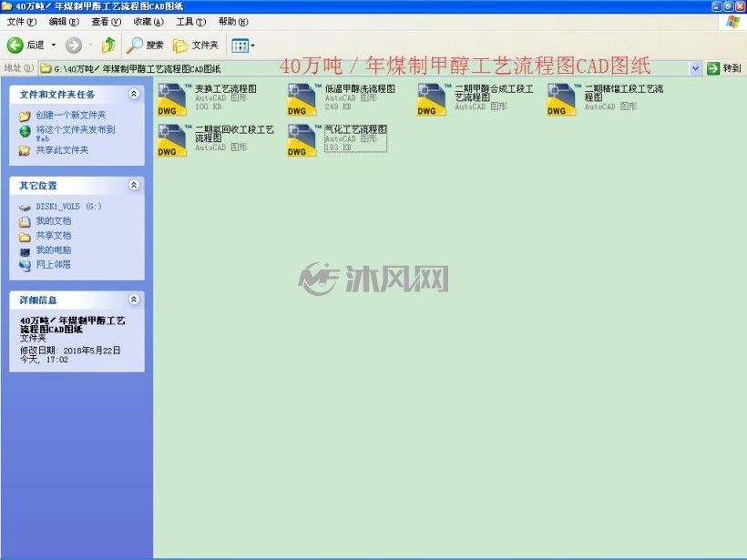Open the 查看(V) menu

(107, 22)
